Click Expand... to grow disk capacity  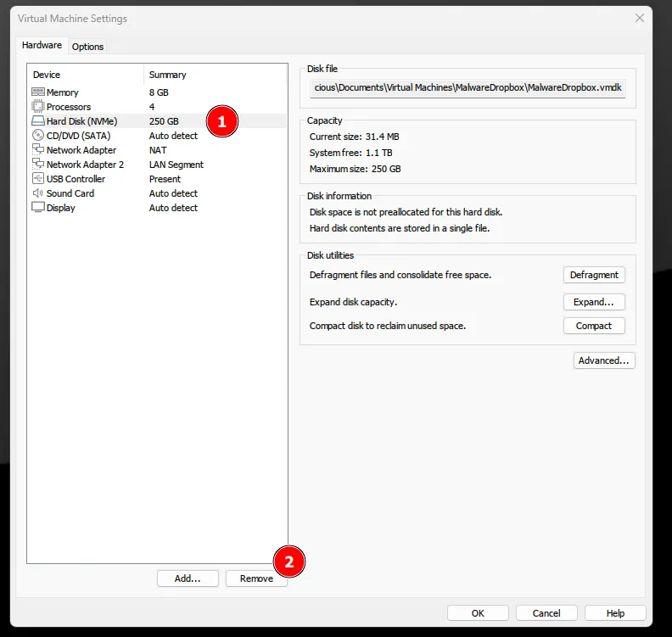(594, 302)
